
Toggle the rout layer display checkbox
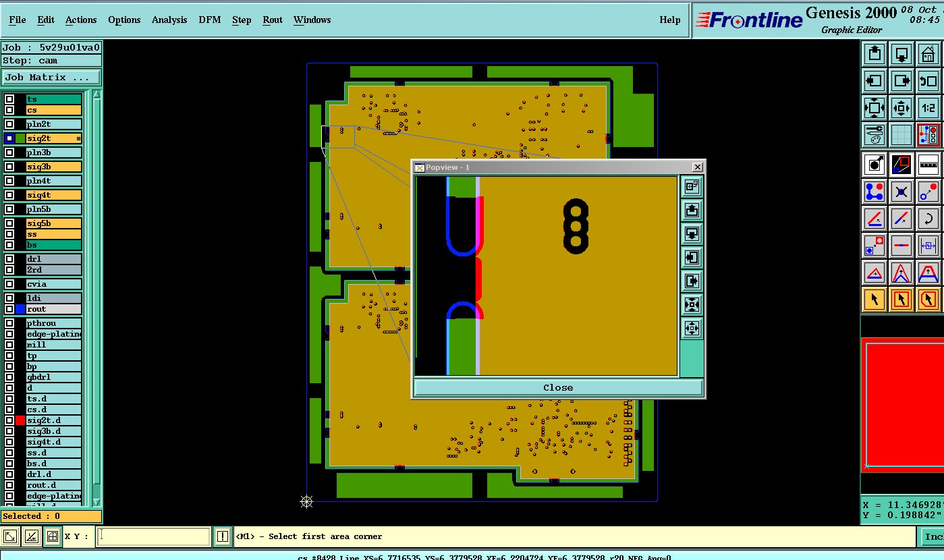[9, 309]
